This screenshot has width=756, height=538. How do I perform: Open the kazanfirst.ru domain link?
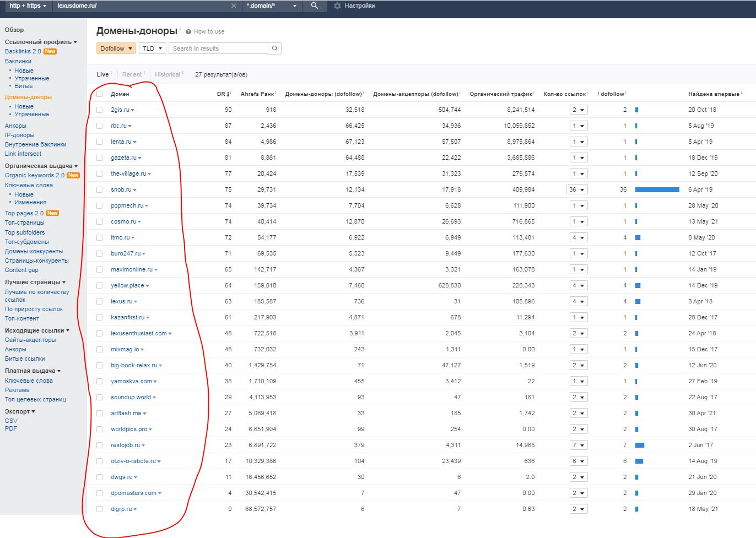[x=127, y=317]
